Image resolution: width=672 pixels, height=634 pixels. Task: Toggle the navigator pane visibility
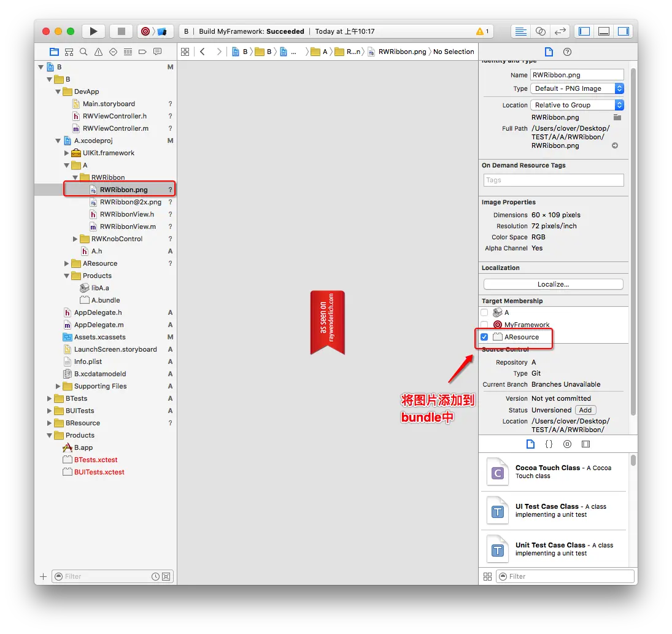point(584,31)
